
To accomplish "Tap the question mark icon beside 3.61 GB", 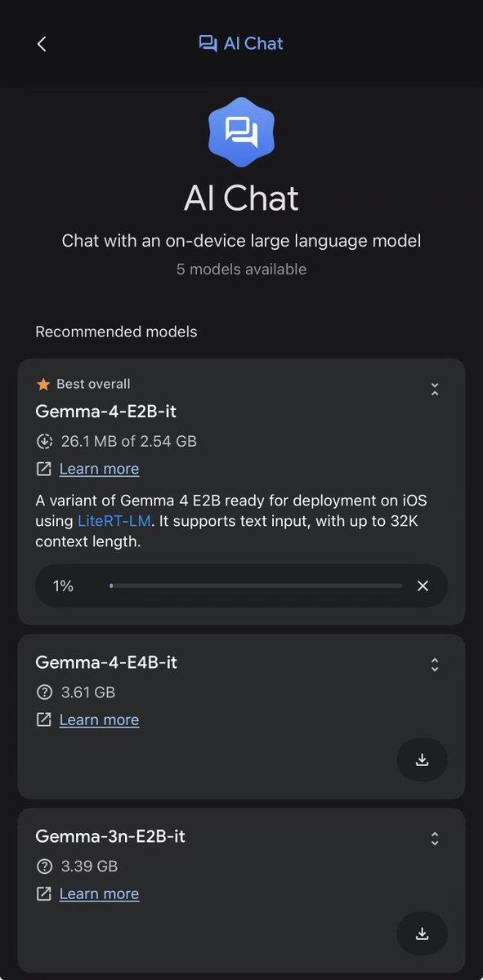I will [x=44, y=692].
